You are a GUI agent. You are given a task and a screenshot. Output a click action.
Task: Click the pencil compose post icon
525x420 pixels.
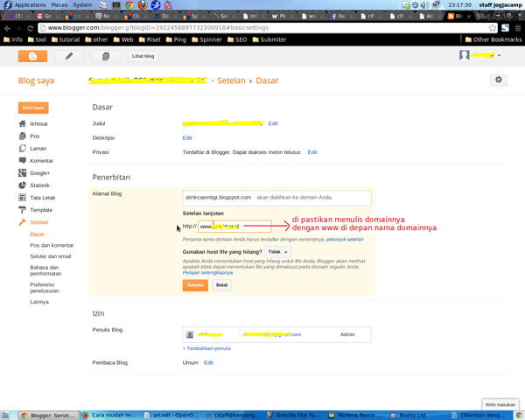[x=69, y=56]
